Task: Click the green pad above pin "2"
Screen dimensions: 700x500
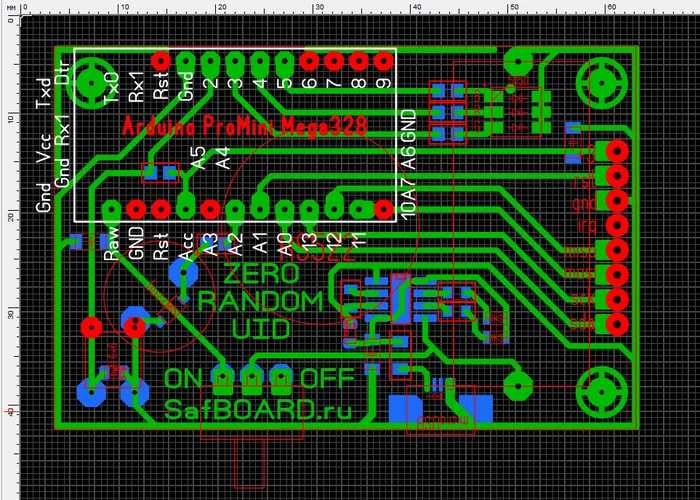Action: click(x=210, y=62)
